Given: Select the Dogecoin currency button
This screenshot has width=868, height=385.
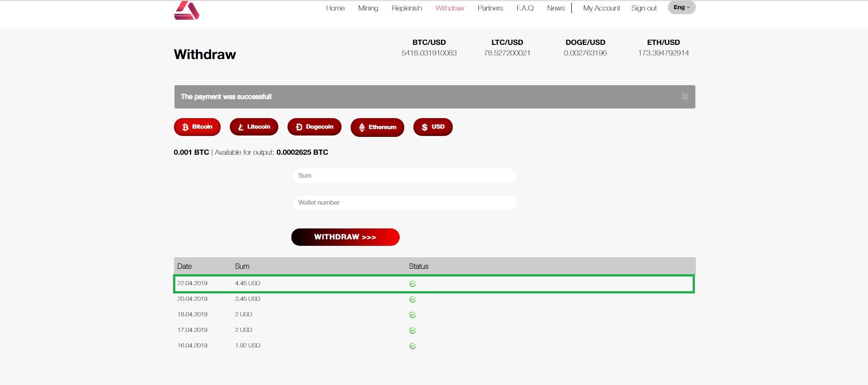Looking at the screenshot, I should tap(315, 127).
